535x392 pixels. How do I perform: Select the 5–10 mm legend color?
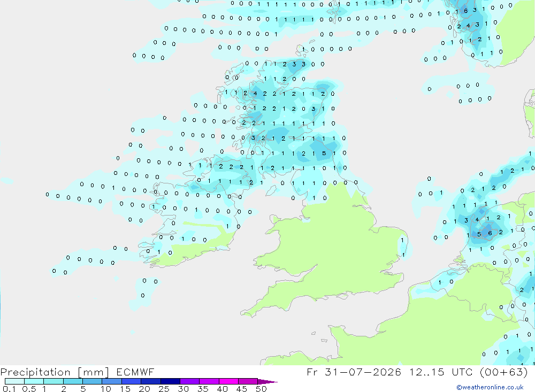point(92,381)
